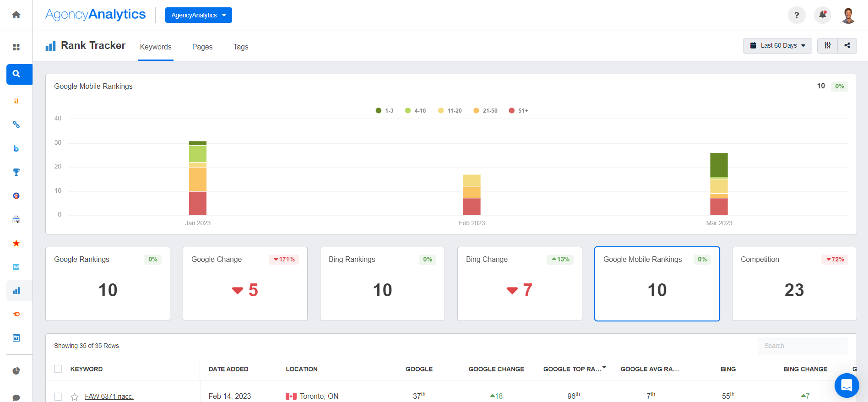
Task: Click the Feb 2023 stacked bar
Action: click(472, 195)
